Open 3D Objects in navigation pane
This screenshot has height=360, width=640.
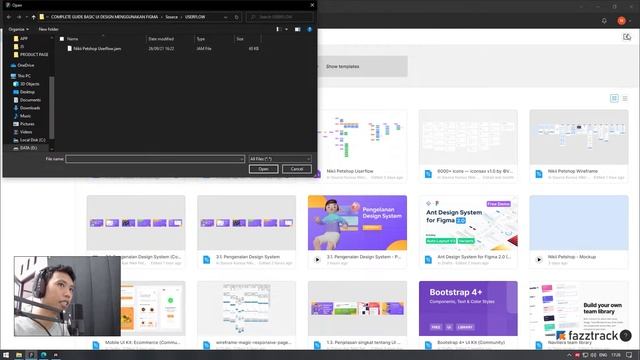pos(27,84)
